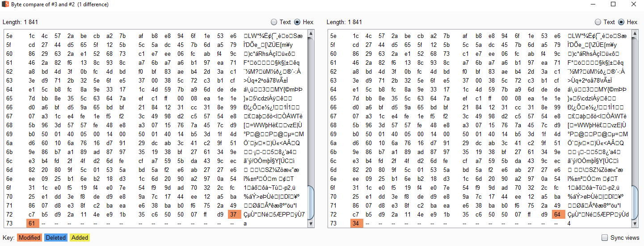Click the window title Byte compare text

[59, 4]
